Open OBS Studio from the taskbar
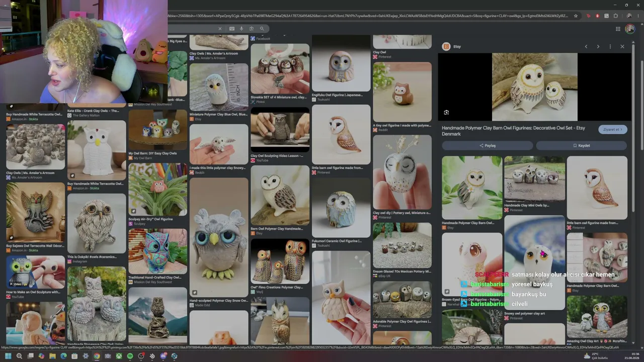Image resolution: width=644 pixels, height=362 pixels. (x=141, y=356)
